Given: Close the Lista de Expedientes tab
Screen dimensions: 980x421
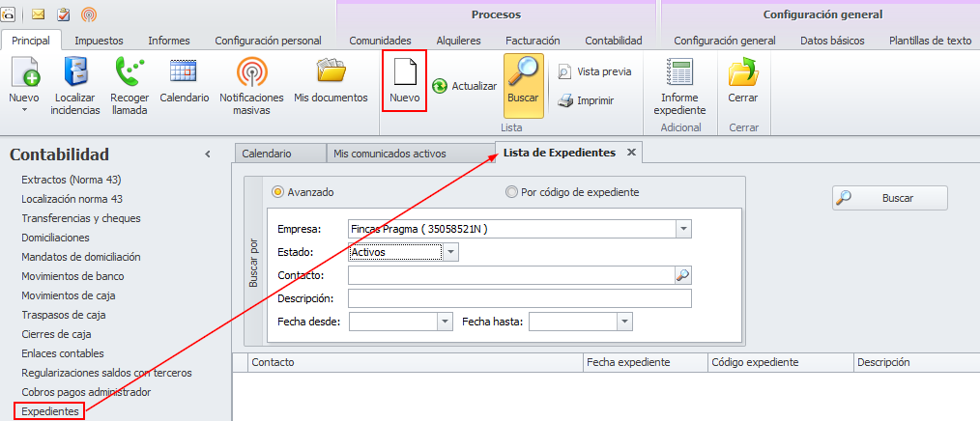Looking at the screenshot, I should [631, 153].
